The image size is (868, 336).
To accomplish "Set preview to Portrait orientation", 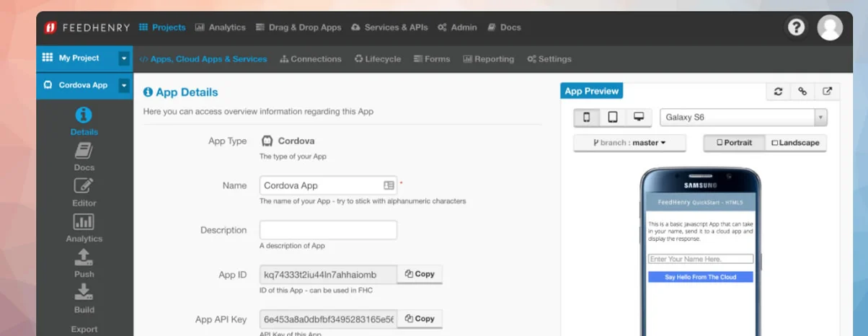I will tap(734, 143).
